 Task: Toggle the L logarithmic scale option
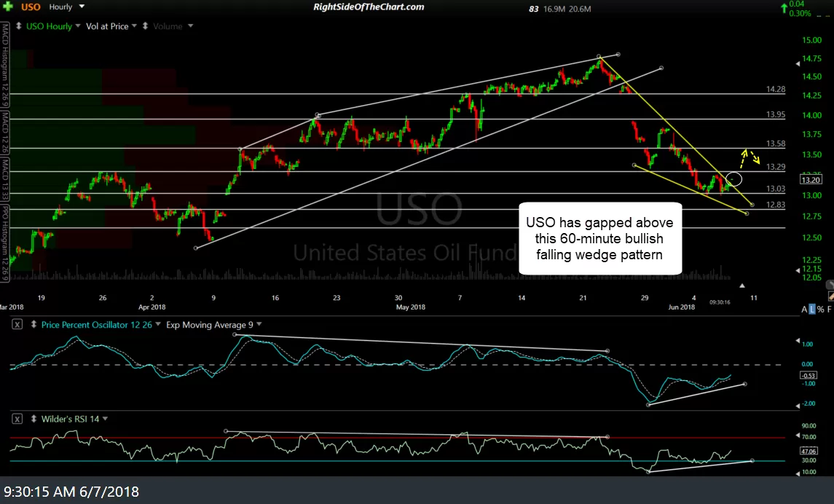811,309
